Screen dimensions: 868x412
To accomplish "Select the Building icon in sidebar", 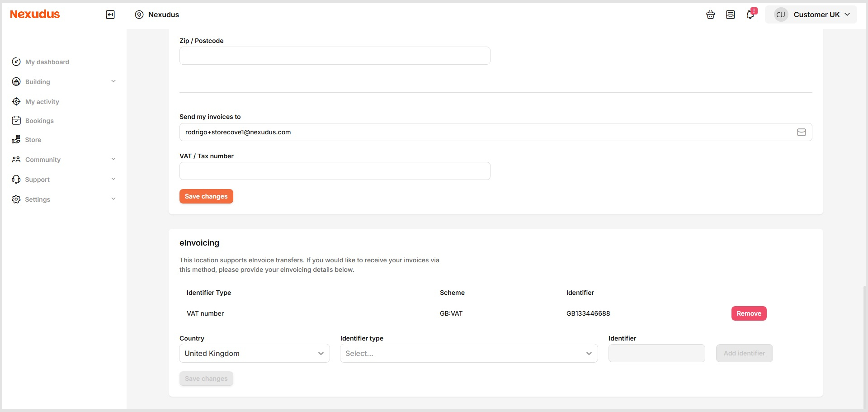I will (x=16, y=81).
